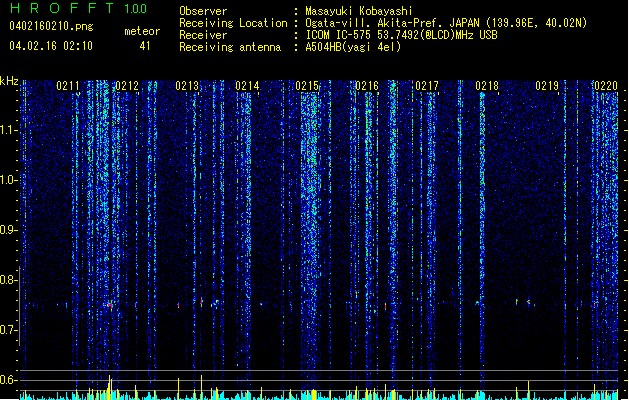This screenshot has height=400, width=629.
Task: Click the 1.0 kHz axis label
Action: pyautogui.click(x=8, y=180)
